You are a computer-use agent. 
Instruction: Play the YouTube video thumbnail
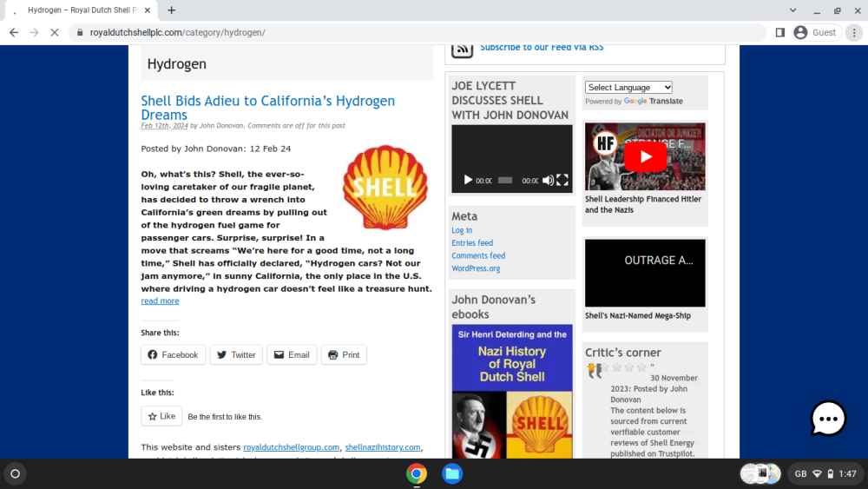(646, 156)
